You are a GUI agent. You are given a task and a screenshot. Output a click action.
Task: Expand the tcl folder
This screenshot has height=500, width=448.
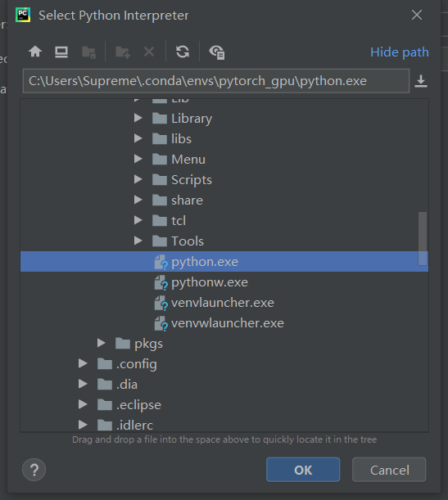tap(138, 220)
